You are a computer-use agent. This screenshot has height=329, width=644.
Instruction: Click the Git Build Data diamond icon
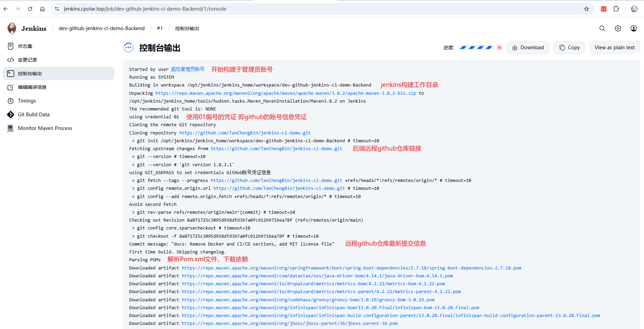click(11, 115)
